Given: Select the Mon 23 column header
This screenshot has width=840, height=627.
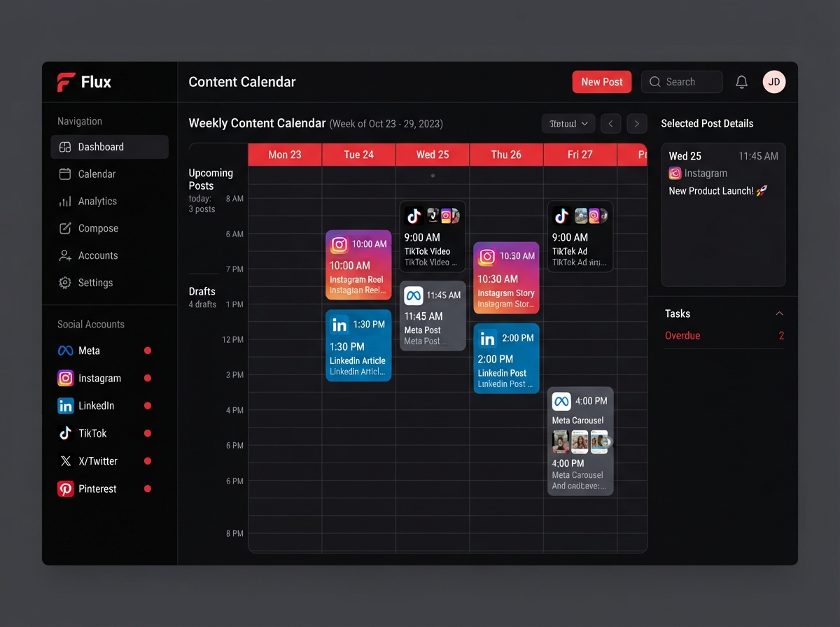Looking at the screenshot, I should pyautogui.click(x=285, y=155).
